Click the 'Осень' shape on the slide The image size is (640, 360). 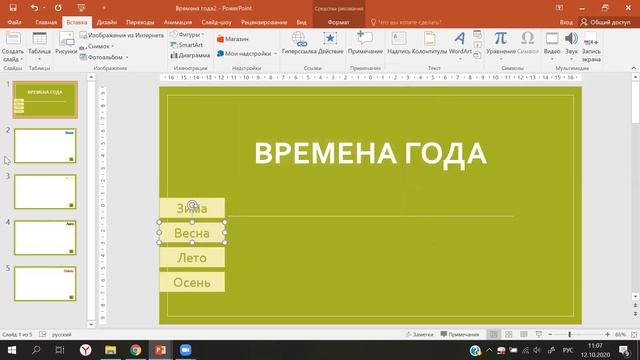tap(192, 282)
